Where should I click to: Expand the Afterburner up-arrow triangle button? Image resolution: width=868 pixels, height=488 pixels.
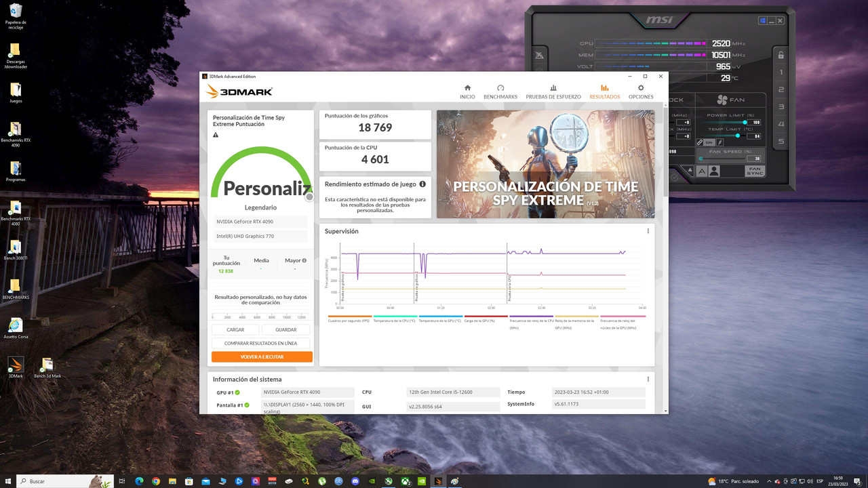coord(690,169)
